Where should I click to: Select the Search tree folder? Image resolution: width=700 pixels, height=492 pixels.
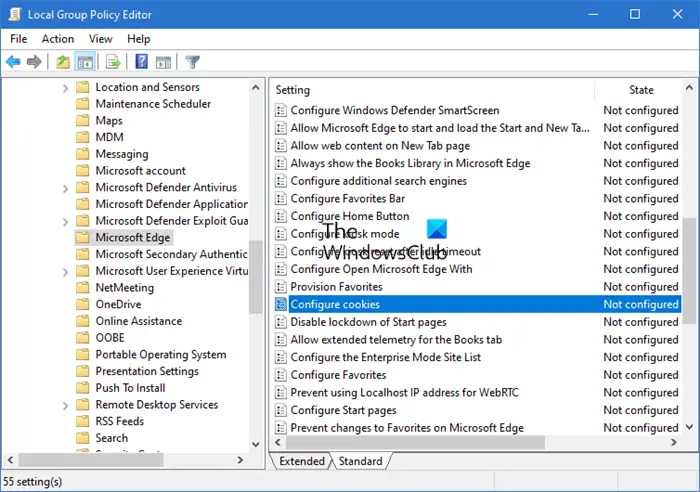pyautogui.click(x=112, y=438)
